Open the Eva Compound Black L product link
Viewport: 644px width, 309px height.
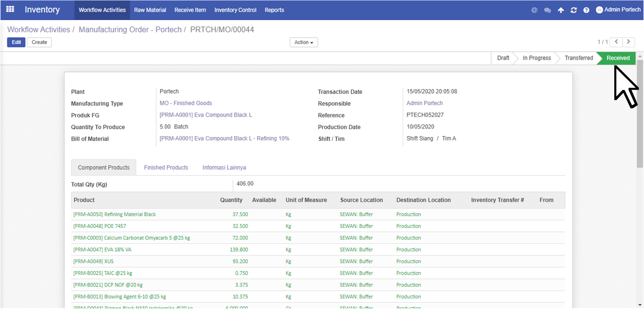pyautogui.click(x=206, y=115)
